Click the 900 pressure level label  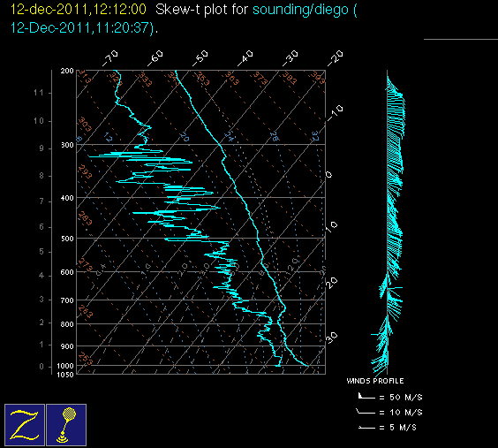[67, 346]
